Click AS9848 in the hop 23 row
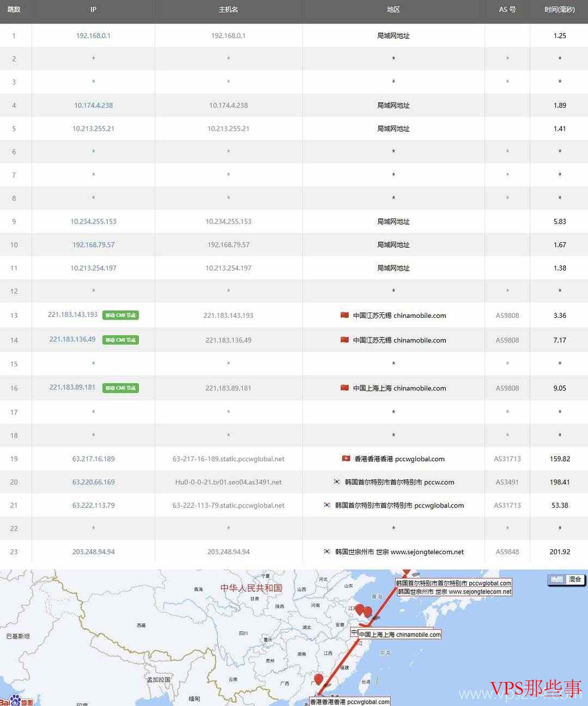Viewport: 588px width, 706px height. pos(507,551)
